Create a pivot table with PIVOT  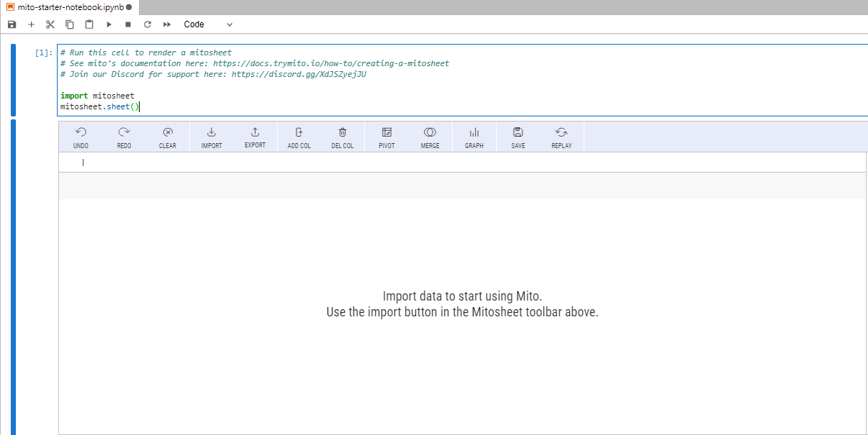[x=386, y=137]
